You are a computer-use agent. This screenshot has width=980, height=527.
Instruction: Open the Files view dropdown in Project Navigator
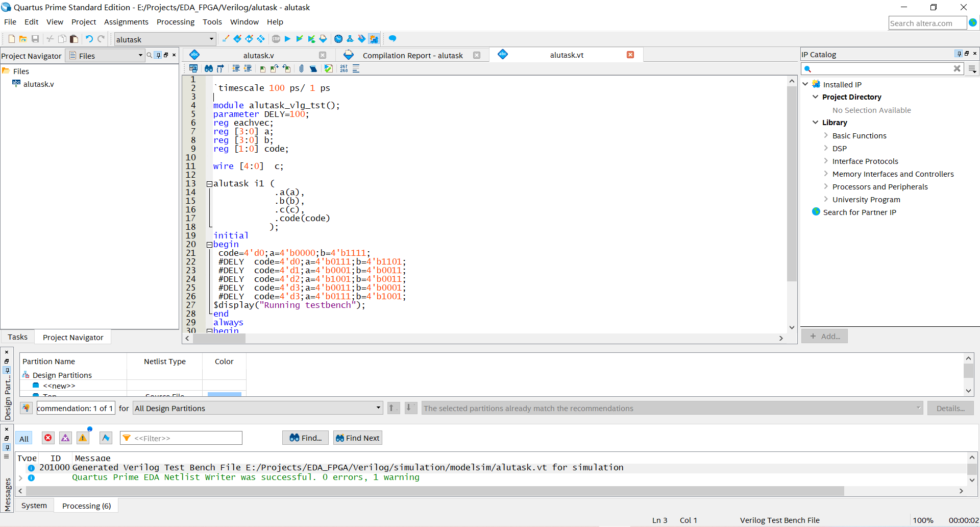click(x=139, y=55)
